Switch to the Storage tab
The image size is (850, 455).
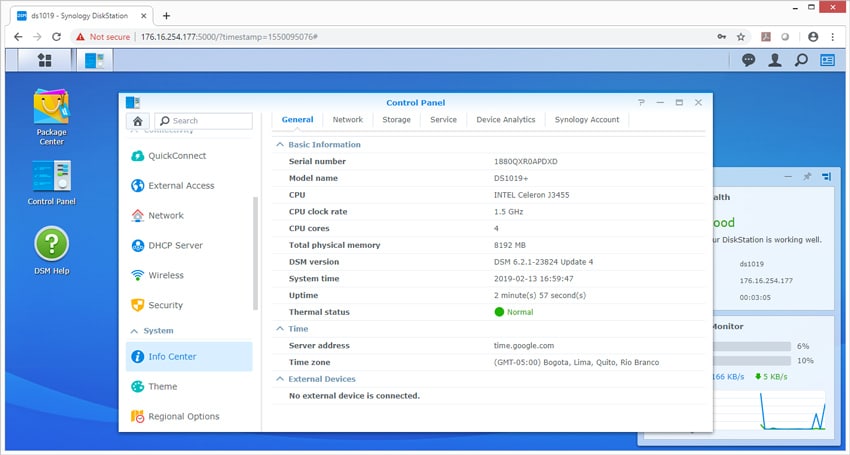click(396, 119)
